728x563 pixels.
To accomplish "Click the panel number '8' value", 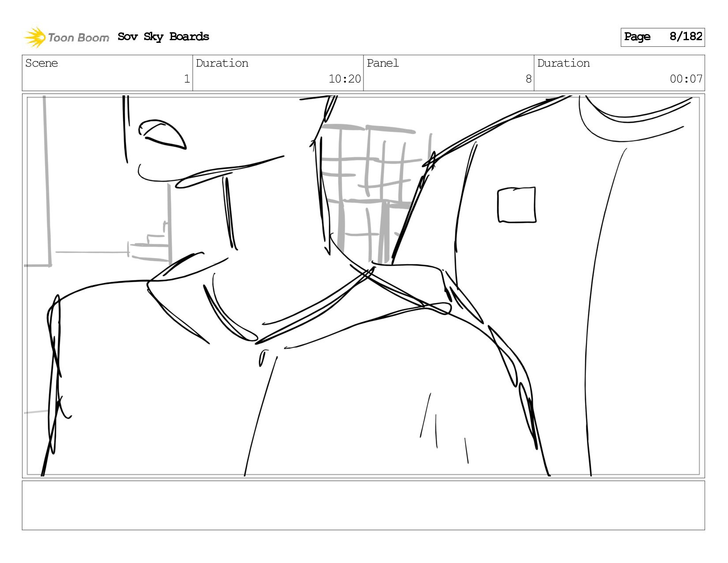I will tap(528, 79).
